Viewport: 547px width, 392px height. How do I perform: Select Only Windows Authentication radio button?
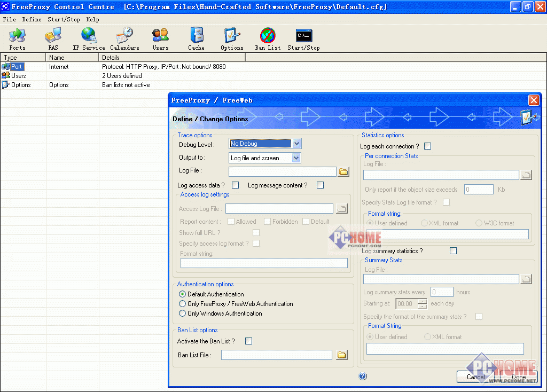coord(183,313)
